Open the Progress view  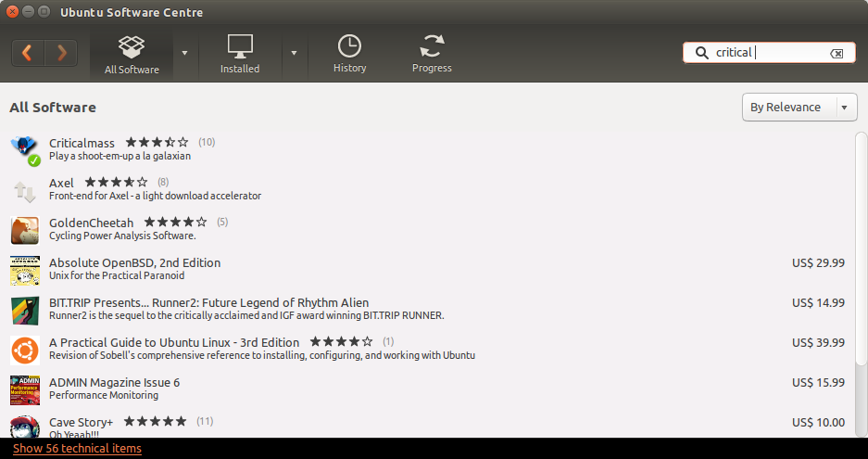pos(432,54)
